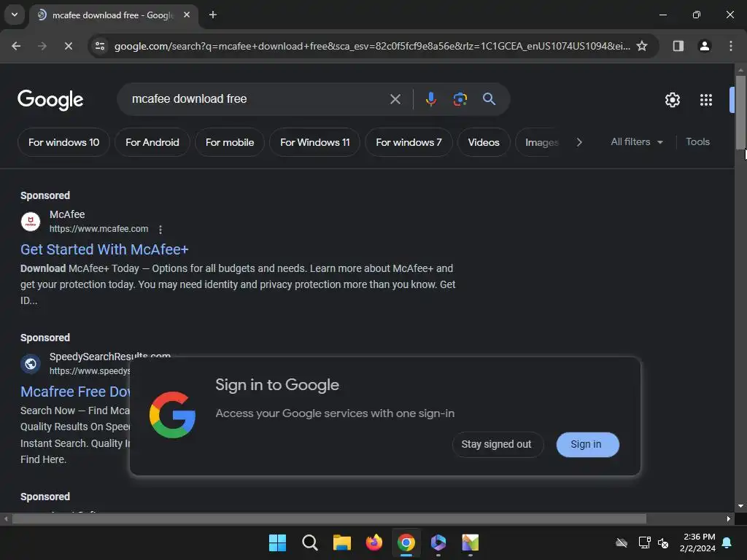Click scroll down arrow on vertical scrollbar
Image resolution: width=747 pixels, height=560 pixels.
tap(740, 506)
